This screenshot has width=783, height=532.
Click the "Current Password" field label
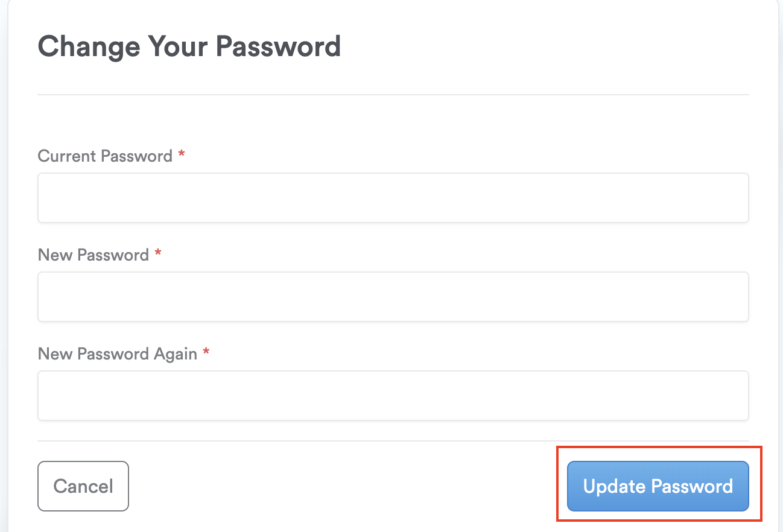tap(105, 156)
